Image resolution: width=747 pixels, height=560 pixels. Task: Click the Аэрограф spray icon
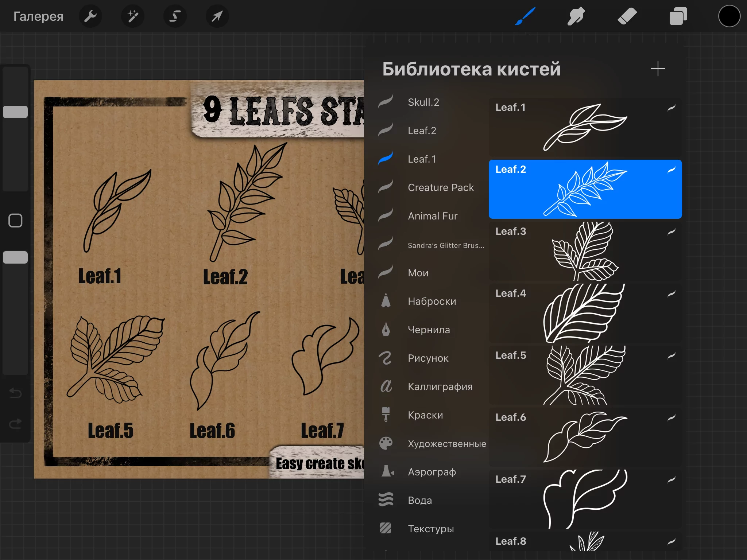387,471
